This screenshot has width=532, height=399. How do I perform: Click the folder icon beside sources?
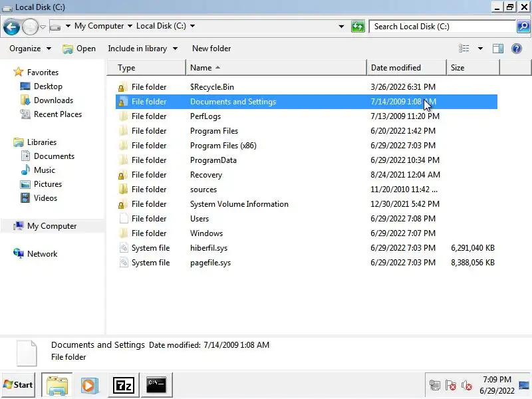click(x=123, y=190)
